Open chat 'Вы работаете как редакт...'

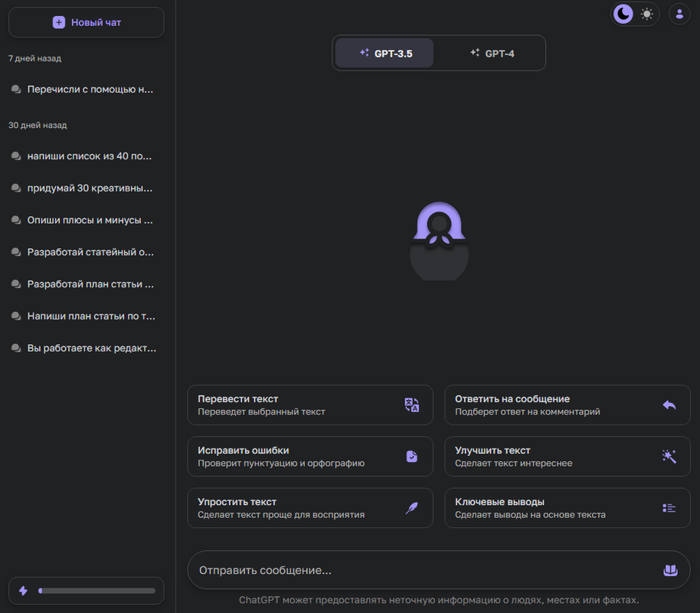[87, 348]
